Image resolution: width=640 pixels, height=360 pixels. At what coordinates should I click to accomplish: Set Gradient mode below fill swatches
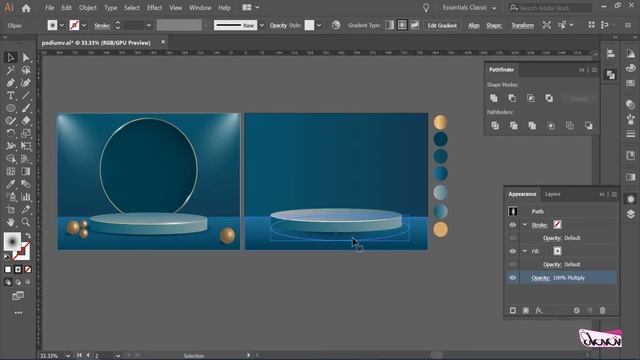coord(18,269)
